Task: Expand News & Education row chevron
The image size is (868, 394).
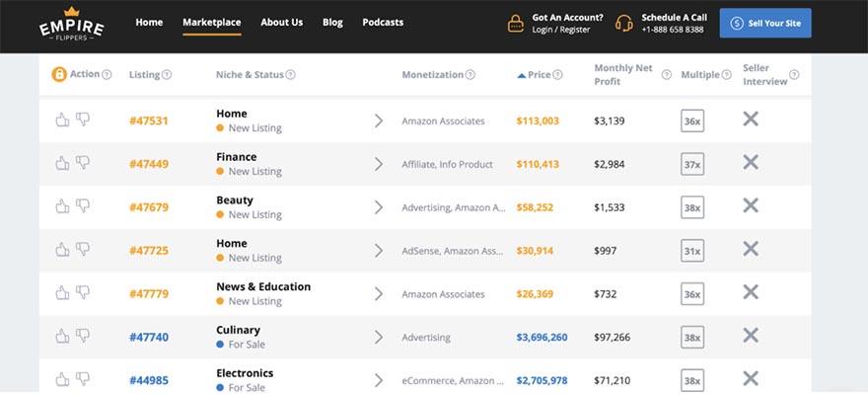Action: coord(379,293)
